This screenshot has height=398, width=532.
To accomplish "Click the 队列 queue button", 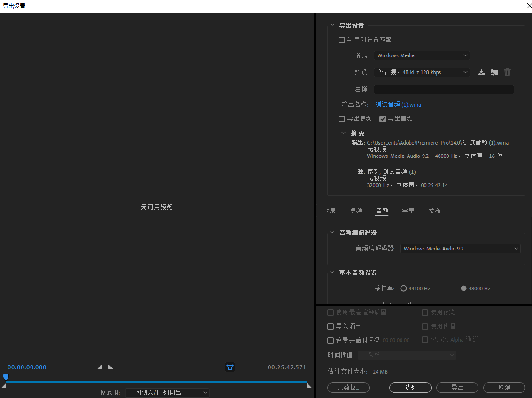I will click(x=410, y=388).
